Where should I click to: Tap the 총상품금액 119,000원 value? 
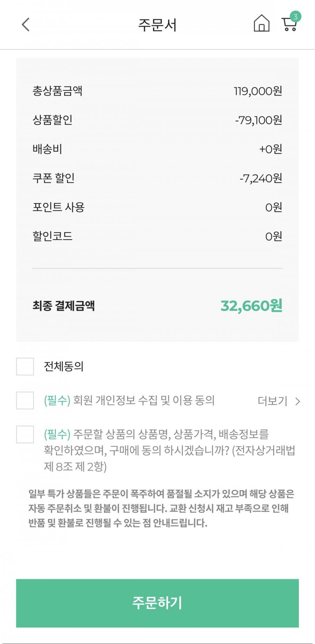click(x=258, y=91)
